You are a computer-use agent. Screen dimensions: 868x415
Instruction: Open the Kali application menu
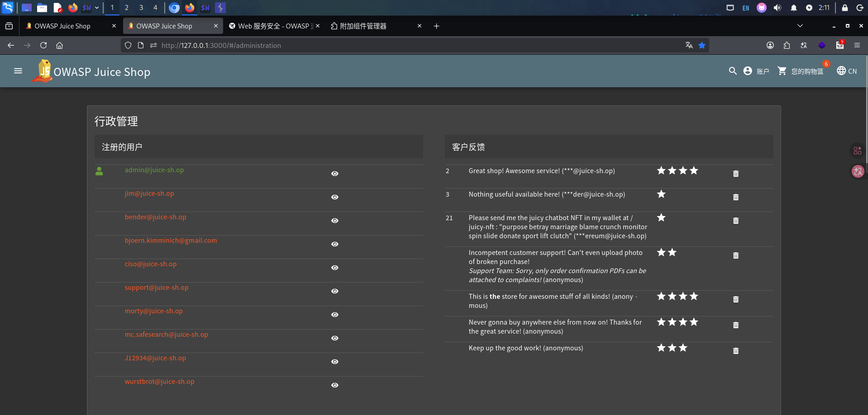[x=8, y=8]
